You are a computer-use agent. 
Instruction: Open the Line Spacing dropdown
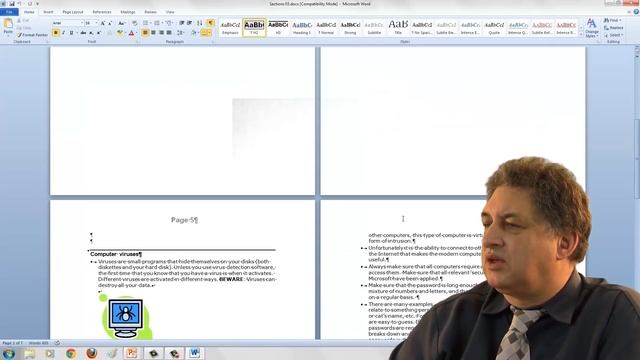click(x=180, y=33)
